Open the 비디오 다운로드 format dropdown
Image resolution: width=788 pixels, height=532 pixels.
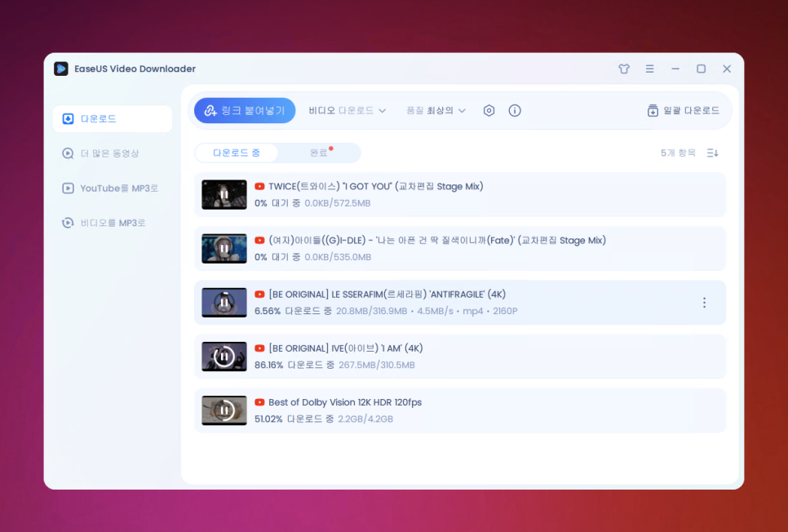tap(348, 111)
